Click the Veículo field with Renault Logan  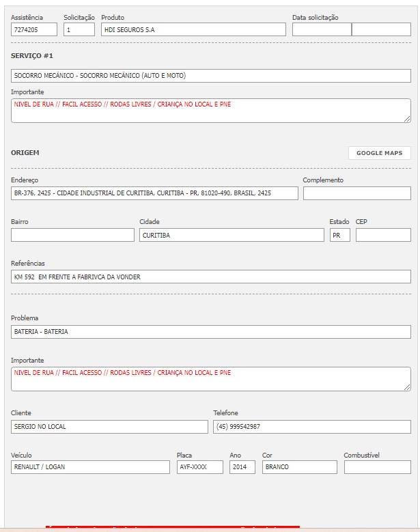[x=90, y=467]
